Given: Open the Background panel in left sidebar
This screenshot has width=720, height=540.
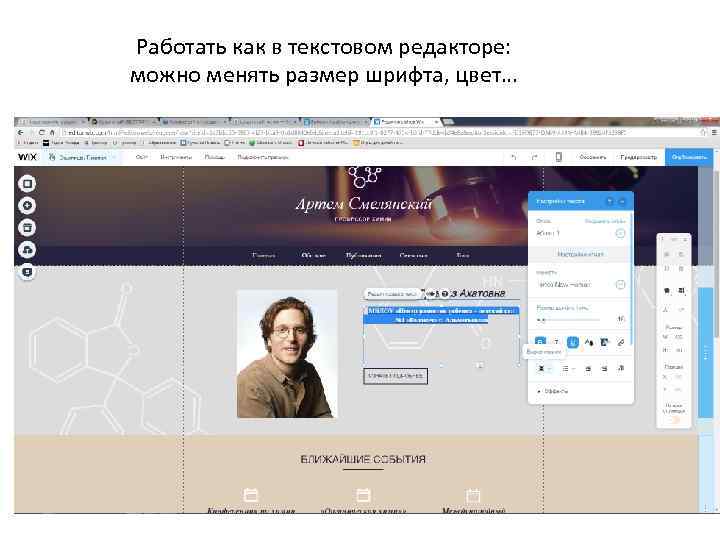Looking at the screenshot, I should click(x=27, y=184).
